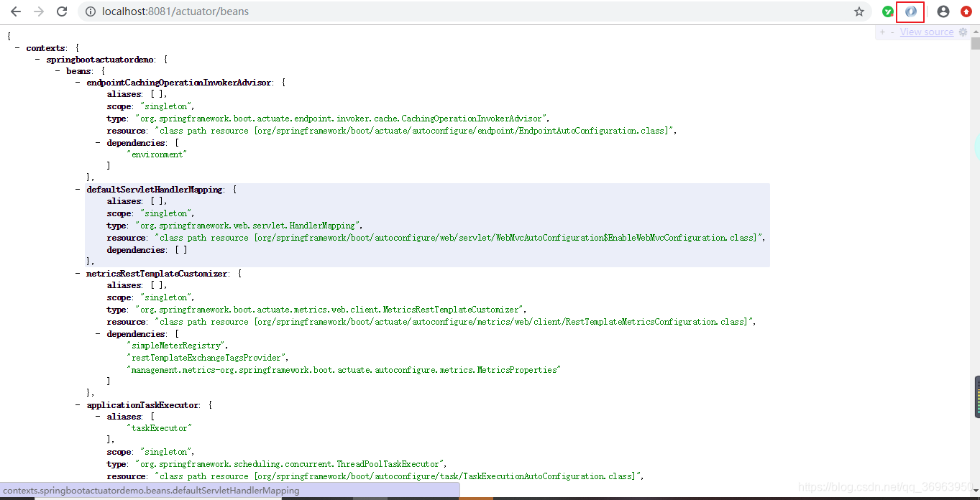Click the TaskExecutionAutoConfiguration.class resource value

pyautogui.click(x=398, y=476)
